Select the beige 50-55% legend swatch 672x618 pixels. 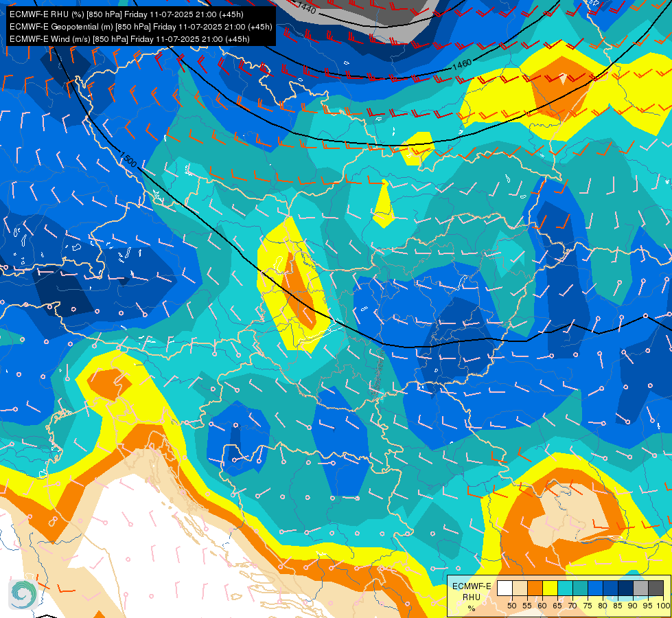(x=520, y=588)
